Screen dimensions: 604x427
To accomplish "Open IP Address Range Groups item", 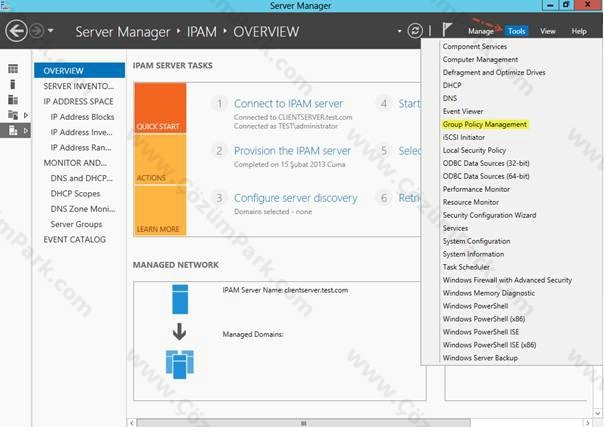I will pos(81,148).
